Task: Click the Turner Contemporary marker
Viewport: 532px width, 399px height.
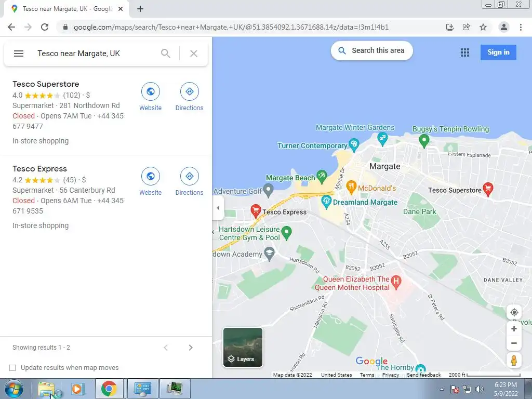Action: click(354, 145)
